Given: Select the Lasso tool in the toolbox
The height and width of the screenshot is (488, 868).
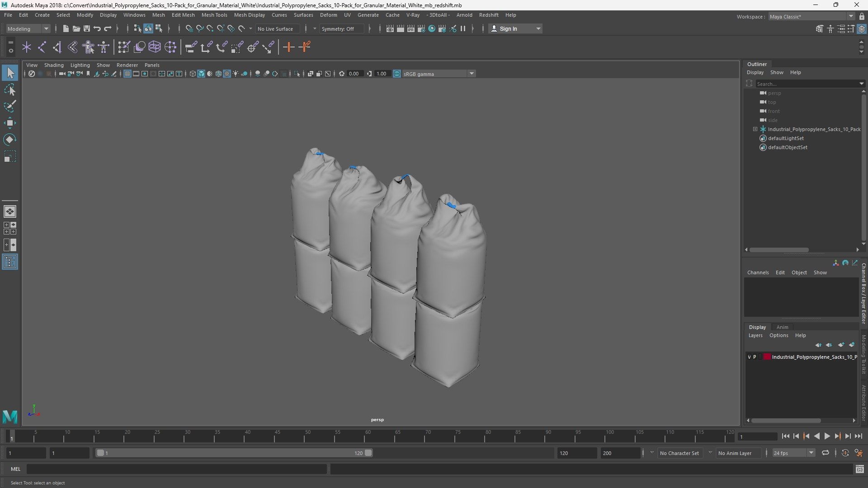Looking at the screenshot, I should click(10, 89).
